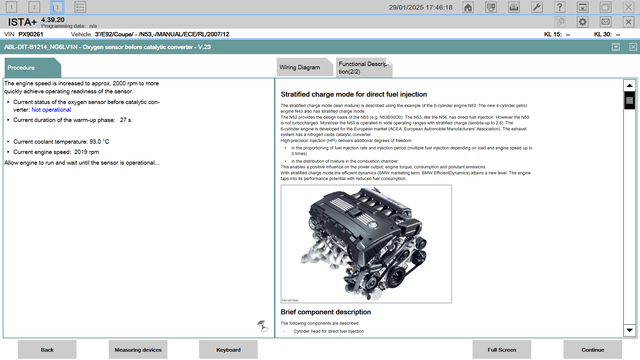Open the Wiring Diagram tab

click(304, 67)
